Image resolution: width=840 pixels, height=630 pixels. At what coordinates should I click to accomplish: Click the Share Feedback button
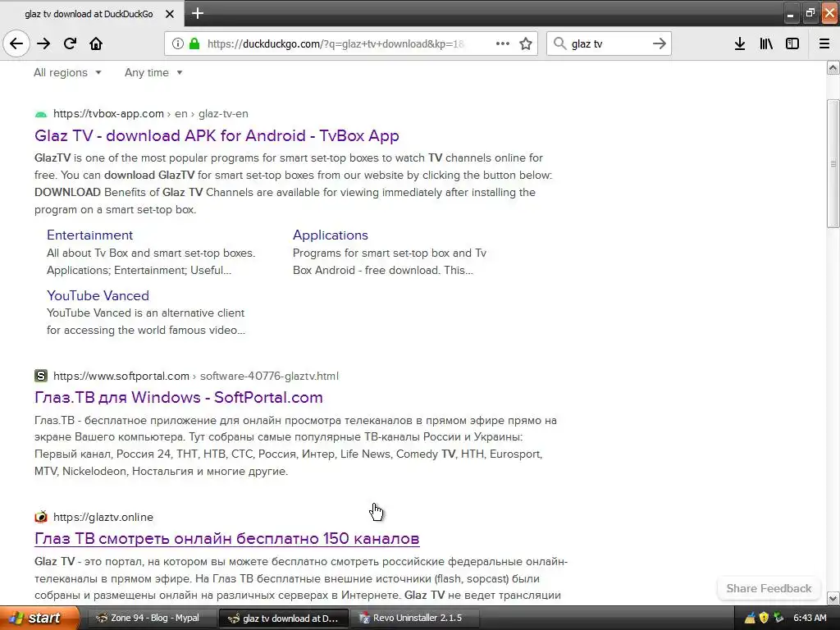coord(769,588)
